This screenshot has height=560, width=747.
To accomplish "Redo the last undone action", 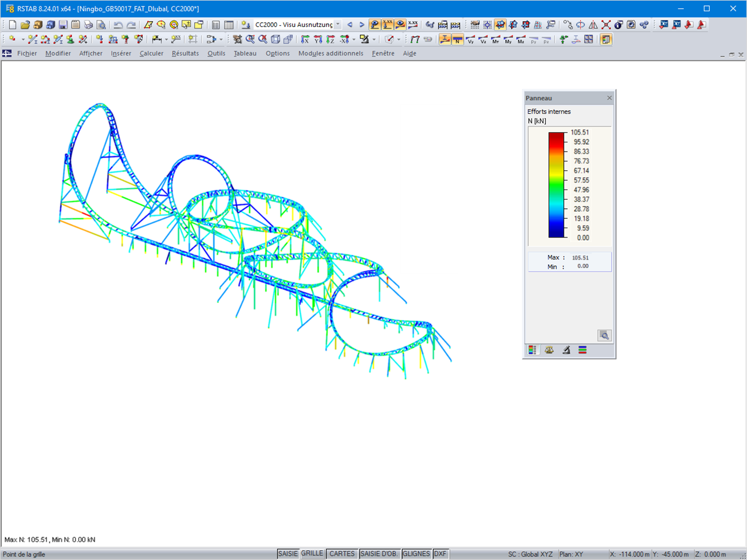I will pos(131,24).
